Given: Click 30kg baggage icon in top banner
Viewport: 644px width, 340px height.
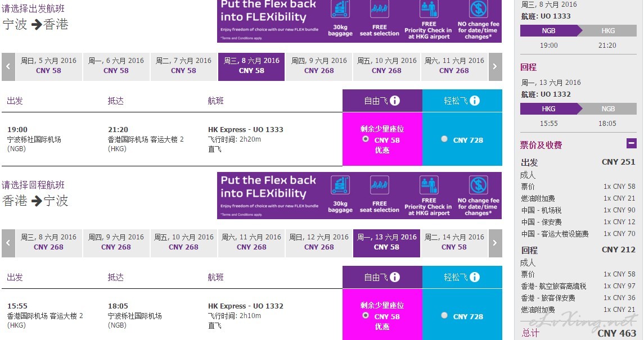Looking at the screenshot, I should pyautogui.click(x=340, y=10).
